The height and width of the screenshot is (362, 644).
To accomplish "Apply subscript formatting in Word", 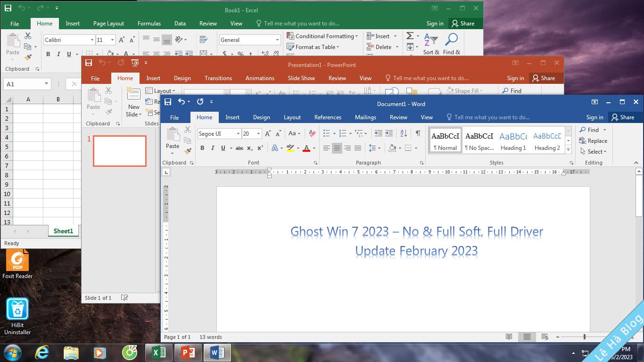I will (x=249, y=148).
